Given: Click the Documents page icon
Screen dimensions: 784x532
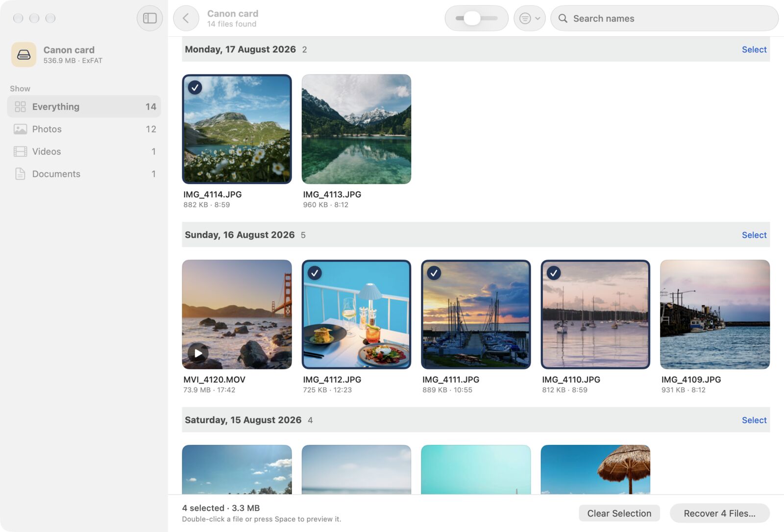Looking at the screenshot, I should [x=20, y=173].
